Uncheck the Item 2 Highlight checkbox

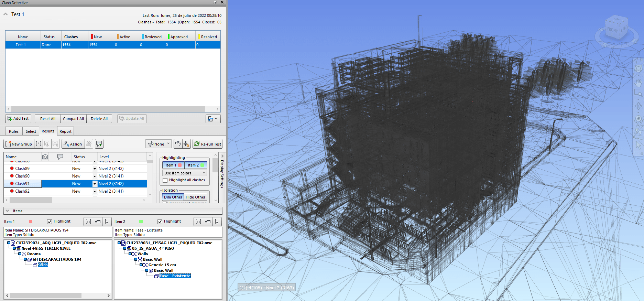160,222
